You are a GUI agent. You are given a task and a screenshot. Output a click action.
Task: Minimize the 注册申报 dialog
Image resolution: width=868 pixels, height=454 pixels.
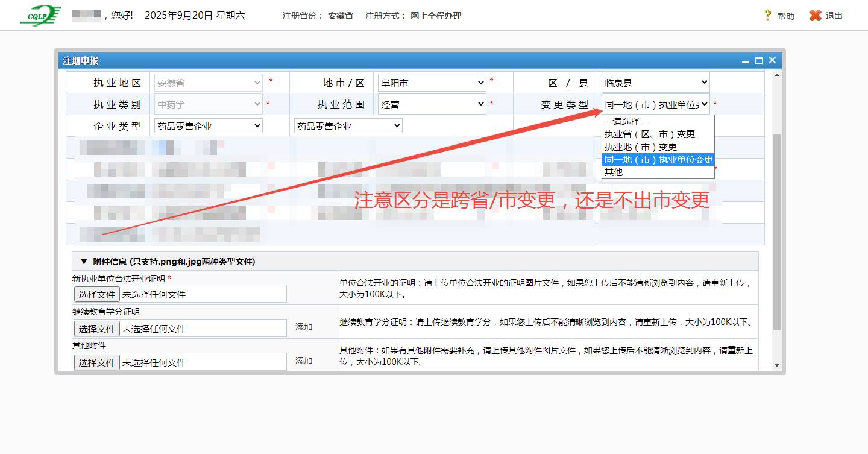(746, 61)
